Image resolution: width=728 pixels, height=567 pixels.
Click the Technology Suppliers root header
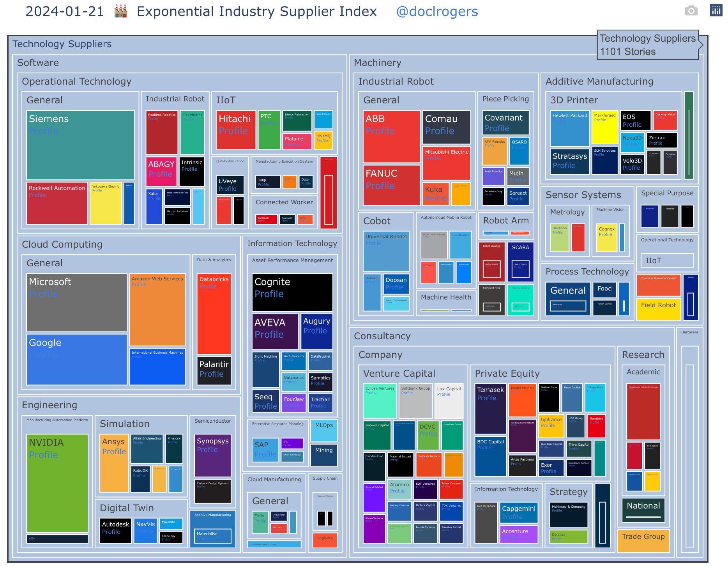[x=62, y=44]
